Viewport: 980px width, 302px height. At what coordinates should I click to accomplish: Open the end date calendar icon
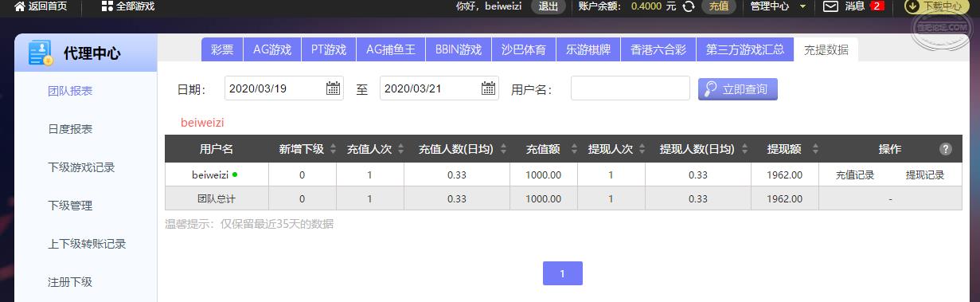pyautogui.click(x=488, y=88)
